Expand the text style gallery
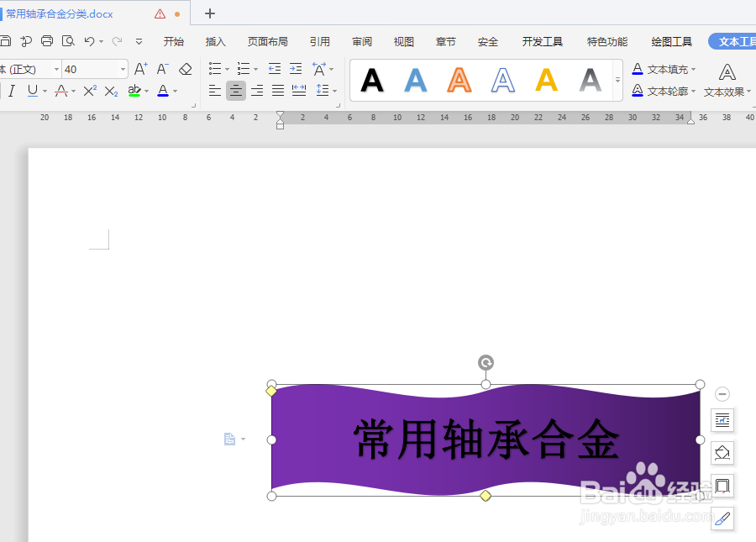This screenshot has height=542, width=756. (x=617, y=80)
